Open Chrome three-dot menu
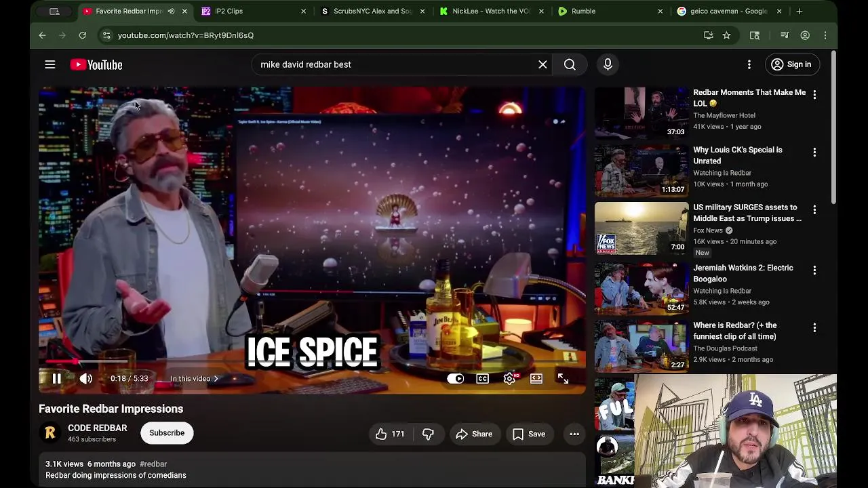 (825, 35)
